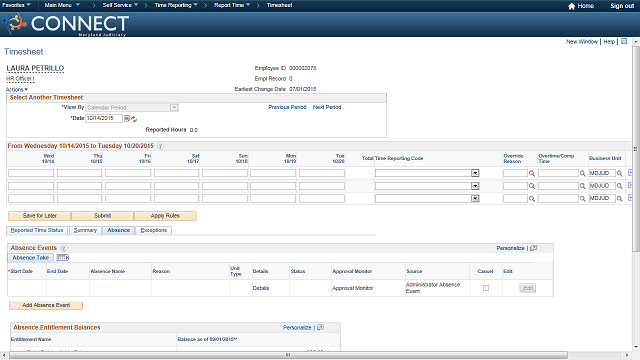Click the Submit button

102,216
